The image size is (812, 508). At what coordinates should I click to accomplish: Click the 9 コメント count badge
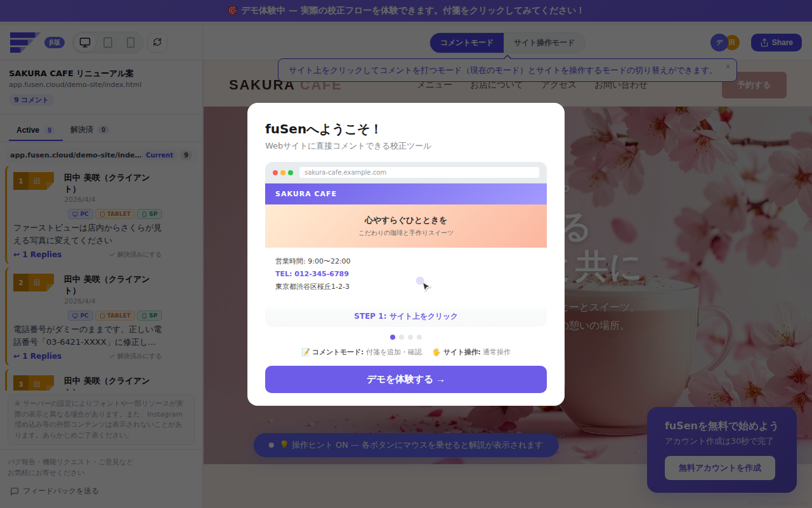(31, 100)
